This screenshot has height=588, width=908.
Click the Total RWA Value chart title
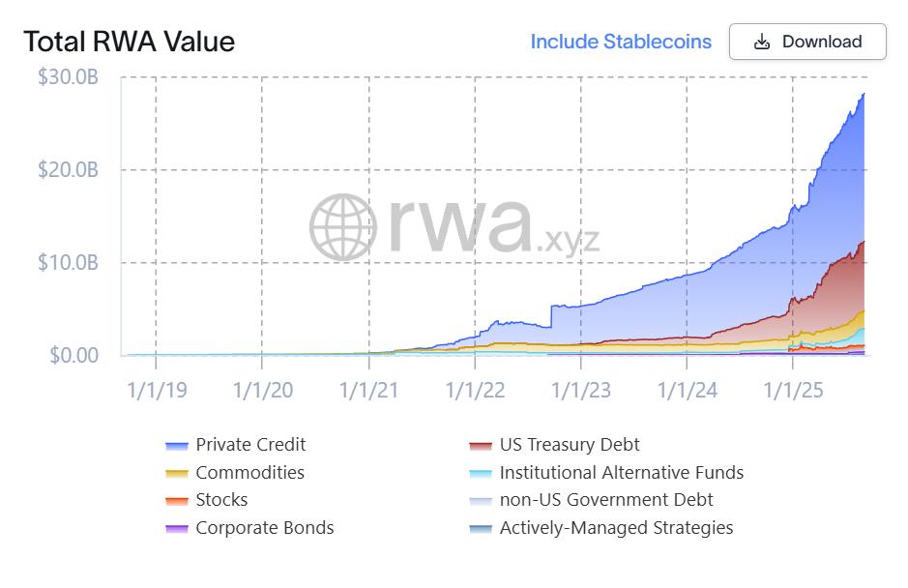point(130,42)
